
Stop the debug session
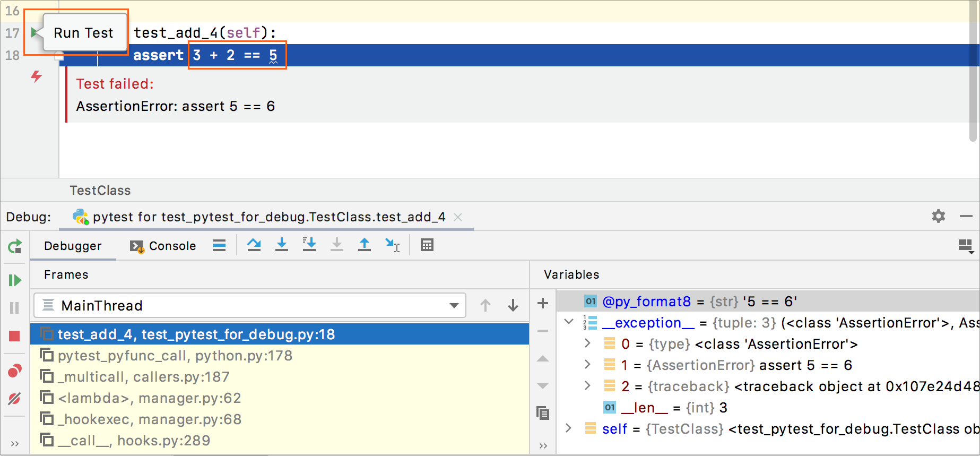(x=14, y=336)
